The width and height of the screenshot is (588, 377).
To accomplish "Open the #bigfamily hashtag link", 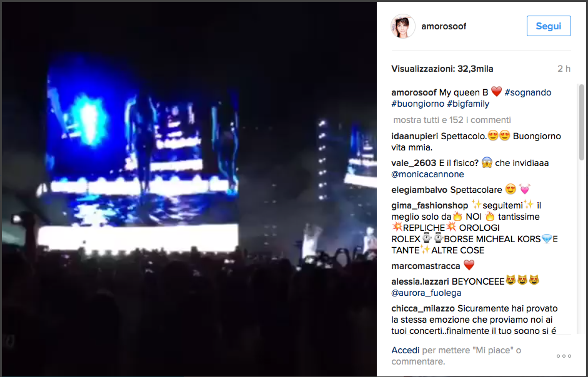I will (468, 104).
